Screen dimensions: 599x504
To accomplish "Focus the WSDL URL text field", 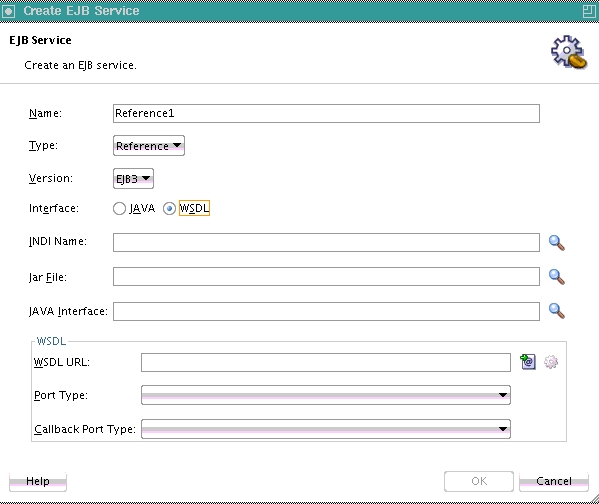I will pos(326,362).
